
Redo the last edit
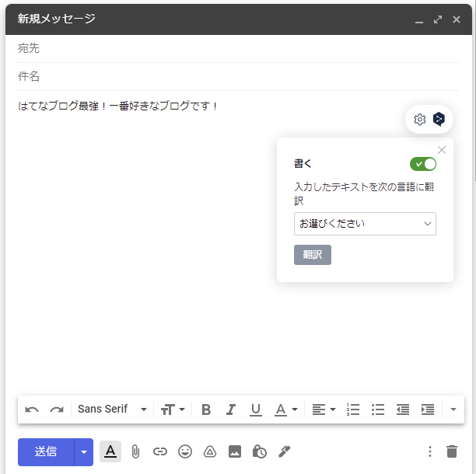tap(57, 410)
